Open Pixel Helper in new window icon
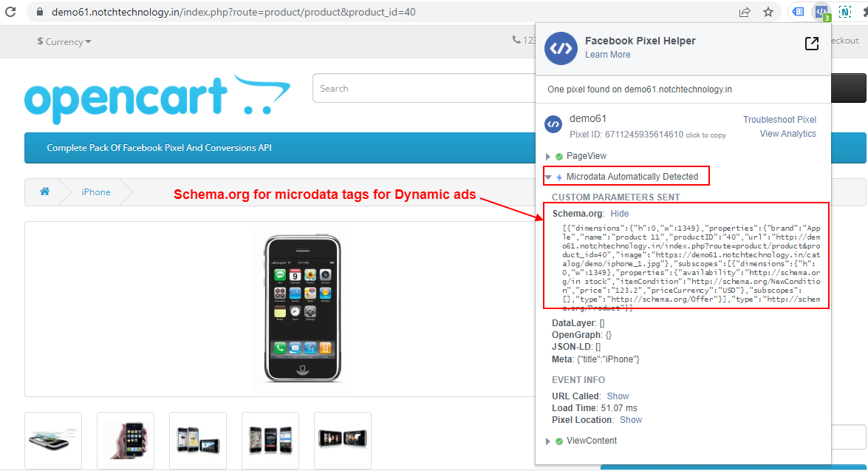 (x=812, y=44)
